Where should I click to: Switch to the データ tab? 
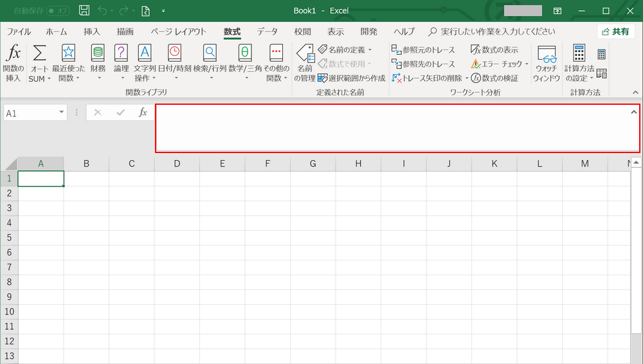[x=267, y=32]
